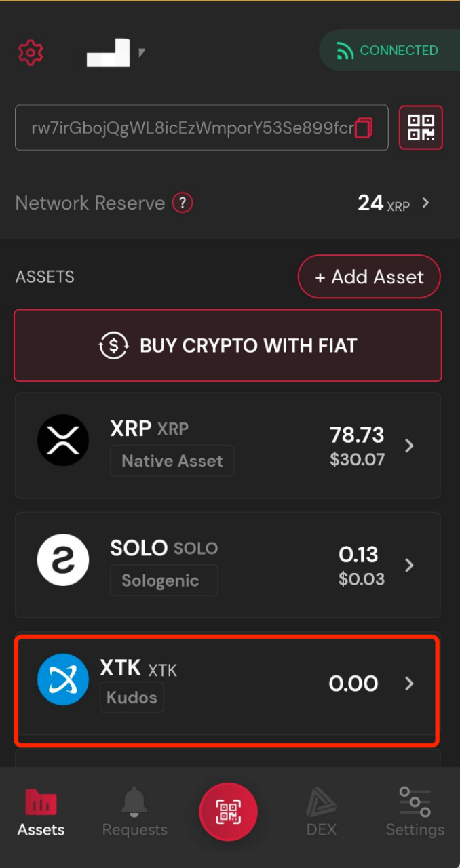Click the wallet address field
Image resolution: width=460 pixels, height=868 pixels.
(x=190, y=127)
